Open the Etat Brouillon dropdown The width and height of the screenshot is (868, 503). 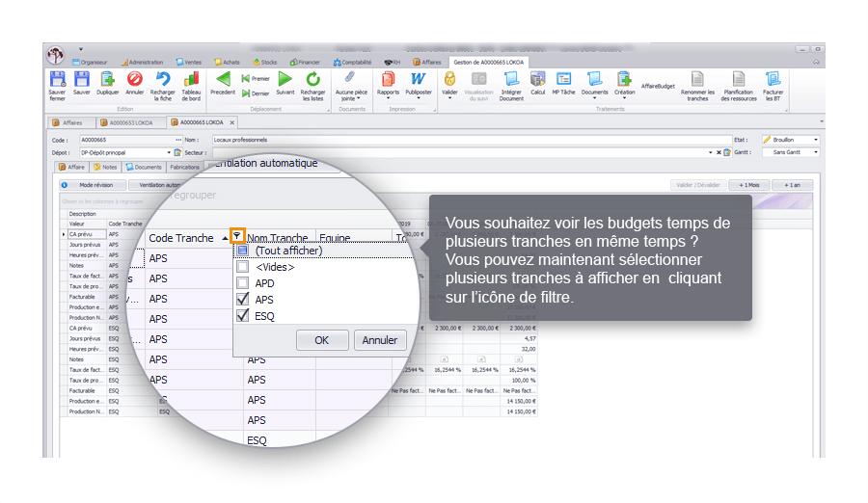(x=815, y=140)
